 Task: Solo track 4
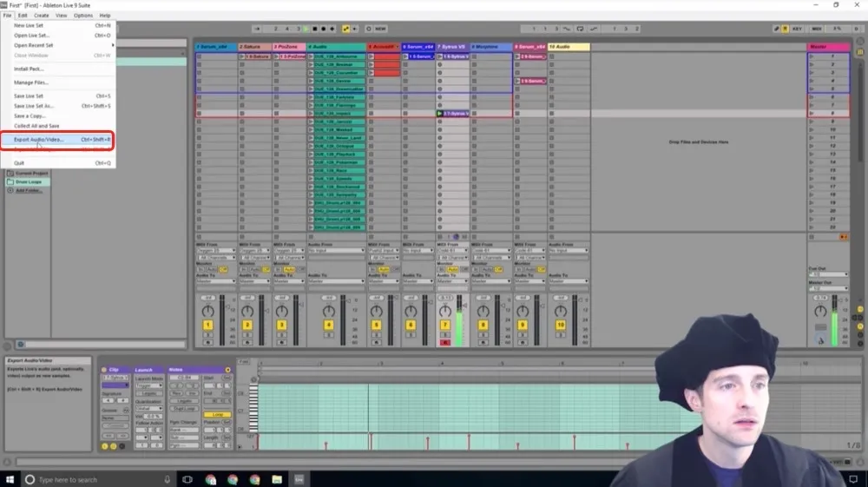coord(328,335)
